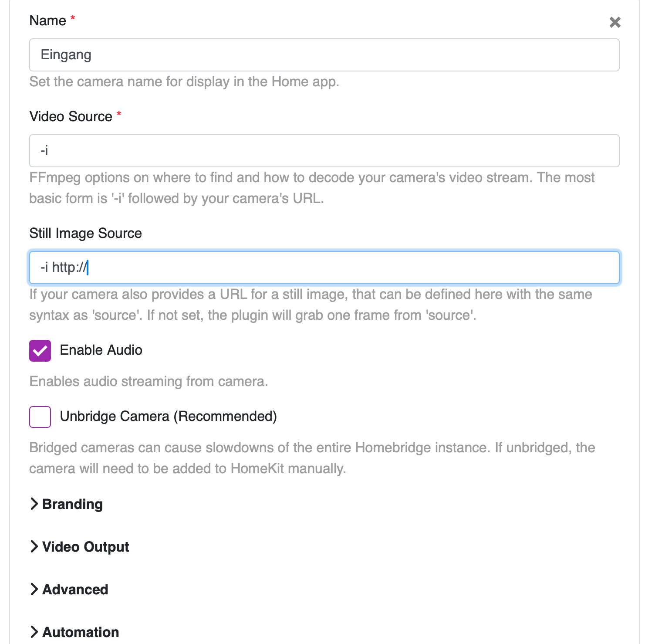Expand the Branding section

[x=66, y=504]
